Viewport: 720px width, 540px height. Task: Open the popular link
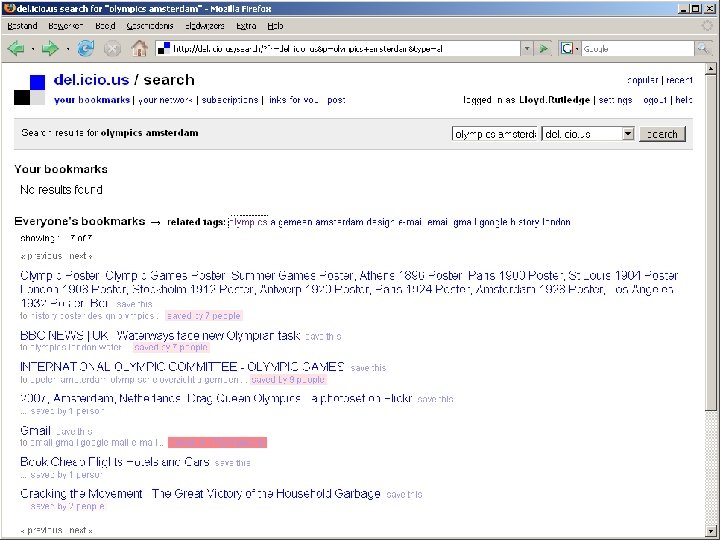[642, 80]
